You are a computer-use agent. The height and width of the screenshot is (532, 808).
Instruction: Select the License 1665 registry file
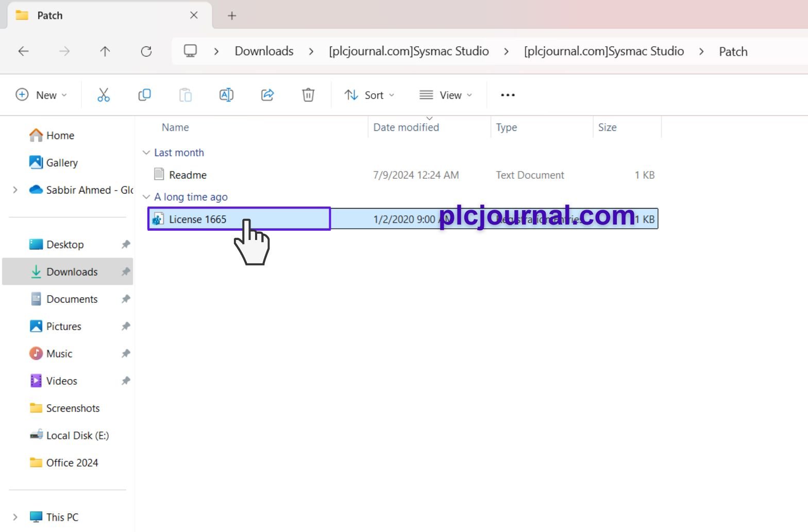[x=403, y=219]
